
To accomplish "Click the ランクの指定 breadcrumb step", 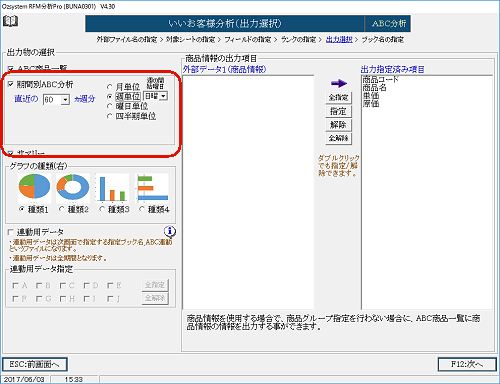I will coord(298,39).
